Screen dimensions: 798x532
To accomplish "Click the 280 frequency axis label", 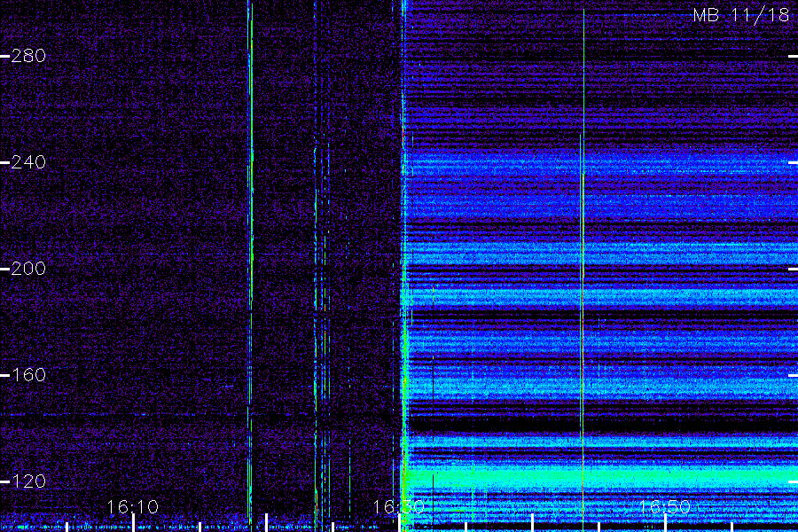I will point(28,56).
